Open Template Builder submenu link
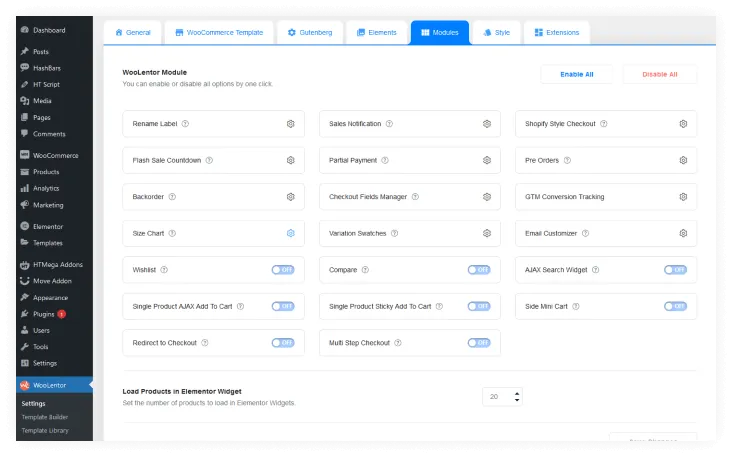The width and height of the screenshot is (732, 457). tap(45, 417)
